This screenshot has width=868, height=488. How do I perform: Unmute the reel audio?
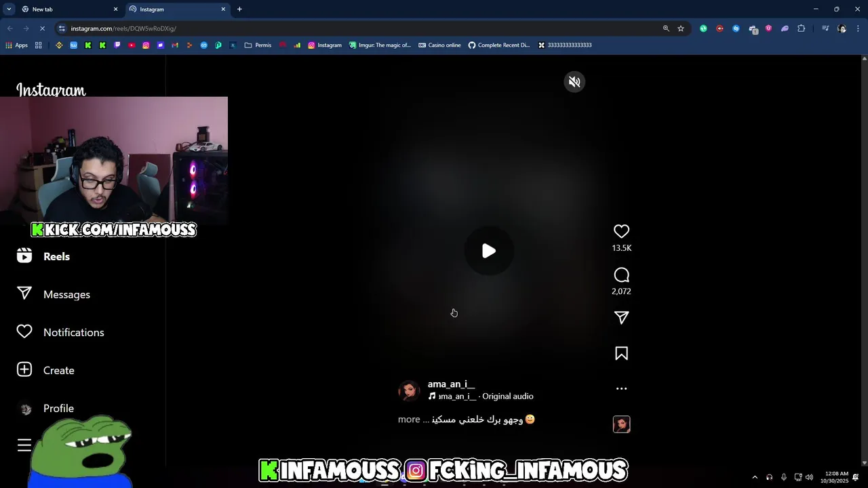tap(574, 82)
